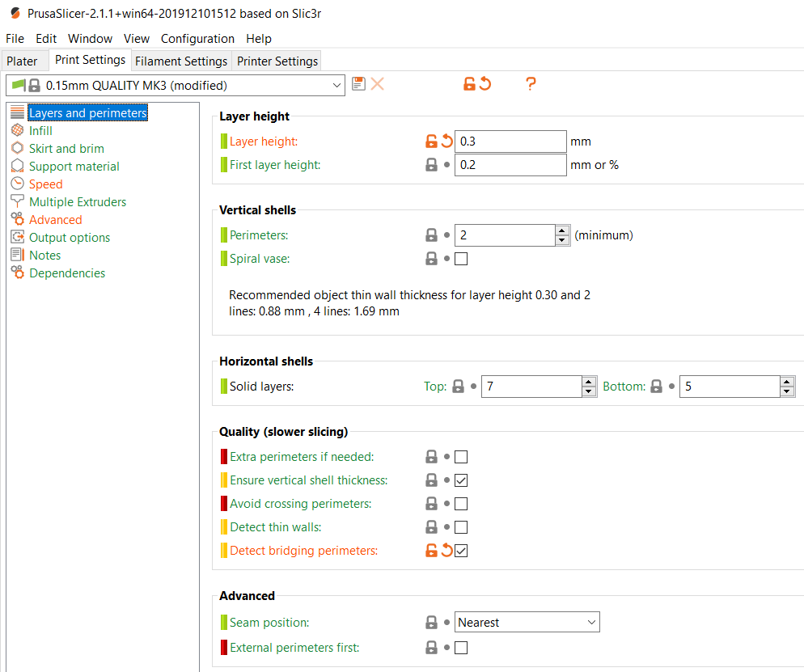The height and width of the screenshot is (672, 804).
Task: Click the delete preset X icon
Action: [x=378, y=84]
